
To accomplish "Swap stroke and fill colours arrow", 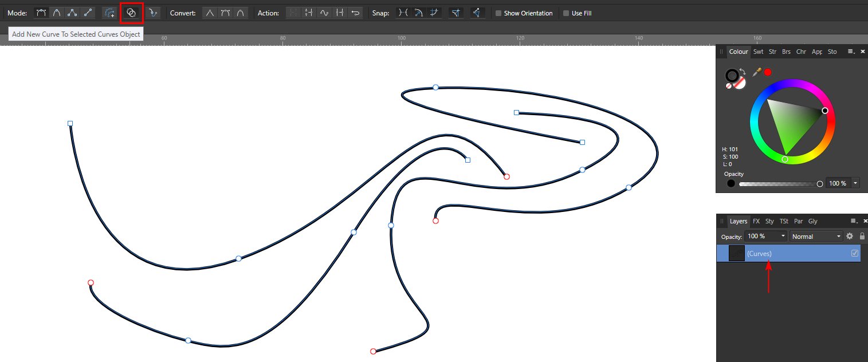I will coord(743,72).
